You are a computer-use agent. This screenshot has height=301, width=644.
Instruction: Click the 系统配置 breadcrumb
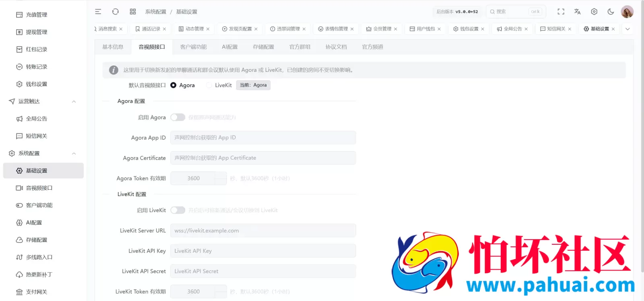[156, 12]
